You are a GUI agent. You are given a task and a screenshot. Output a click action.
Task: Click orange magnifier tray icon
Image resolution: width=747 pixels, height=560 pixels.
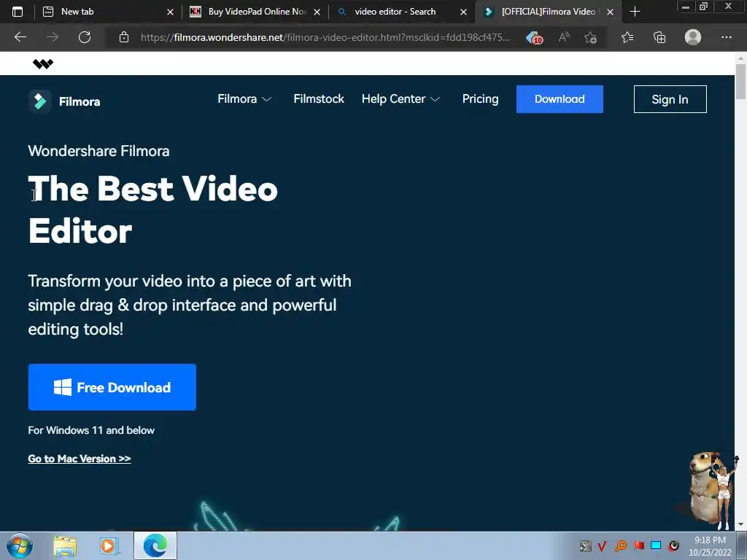click(x=620, y=545)
